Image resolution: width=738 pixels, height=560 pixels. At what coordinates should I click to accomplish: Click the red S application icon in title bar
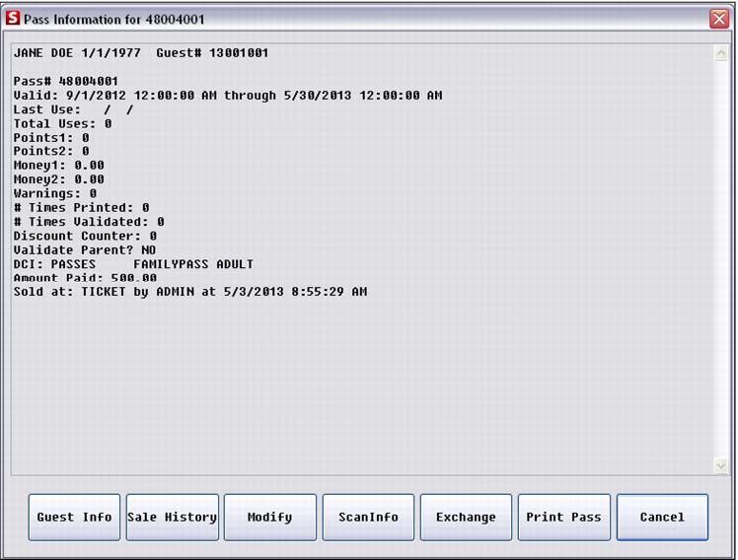coord(13,19)
